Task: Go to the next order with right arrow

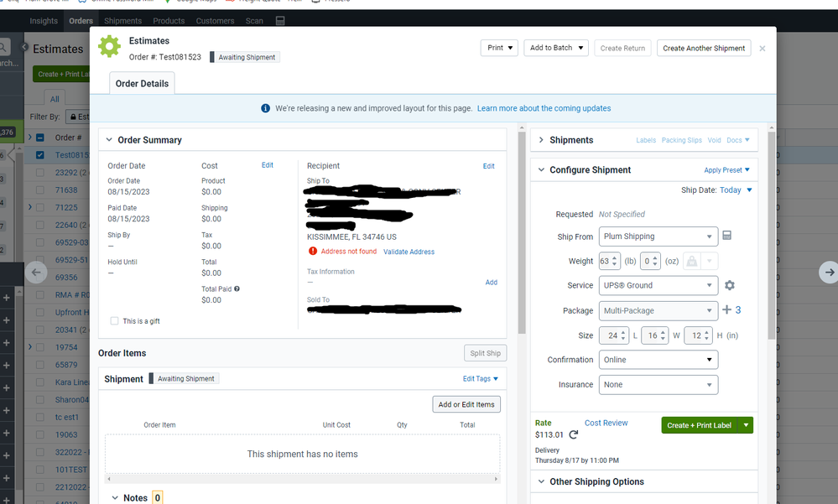Action: click(x=828, y=272)
